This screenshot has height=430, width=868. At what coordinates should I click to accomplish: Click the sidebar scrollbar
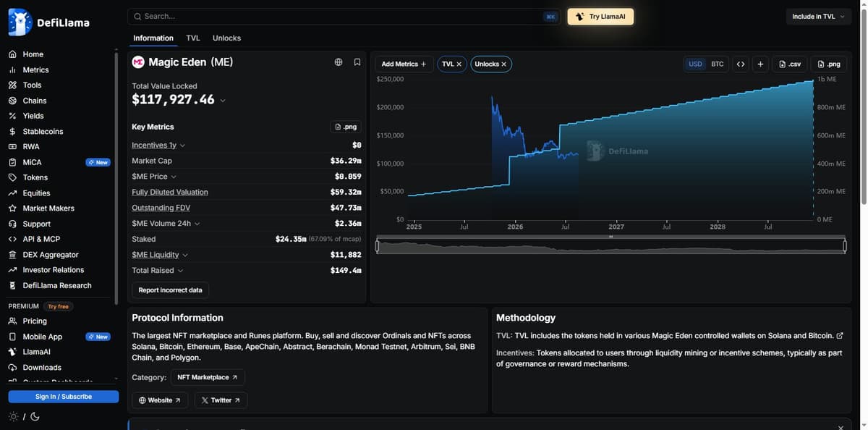(x=116, y=177)
